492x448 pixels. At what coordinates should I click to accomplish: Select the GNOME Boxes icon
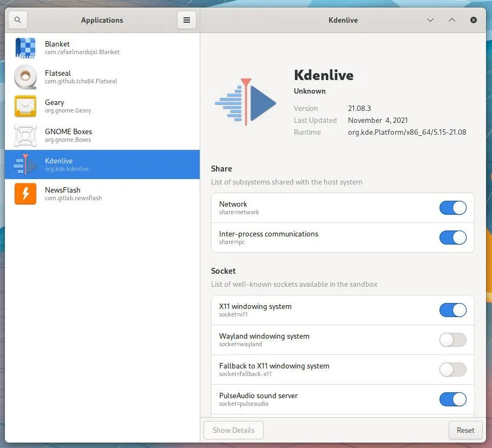click(x=25, y=136)
